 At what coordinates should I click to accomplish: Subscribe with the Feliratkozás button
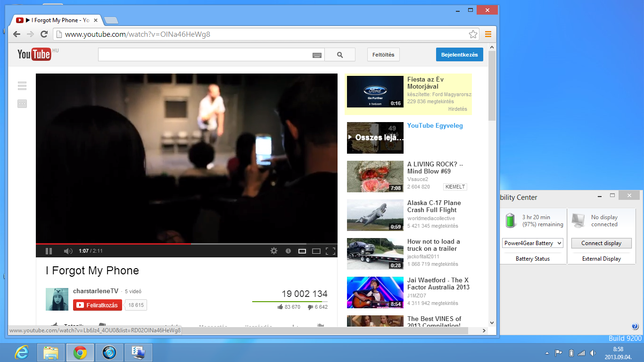point(98,305)
